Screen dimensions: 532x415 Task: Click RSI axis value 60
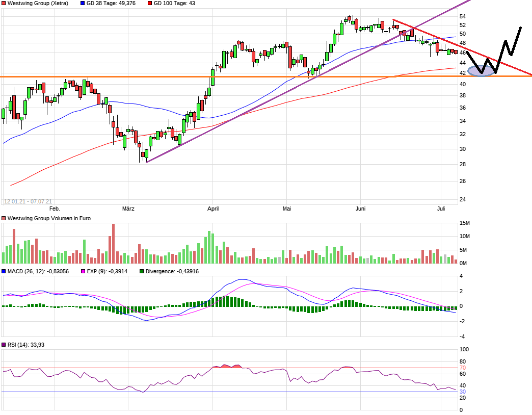click(x=463, y=374)
